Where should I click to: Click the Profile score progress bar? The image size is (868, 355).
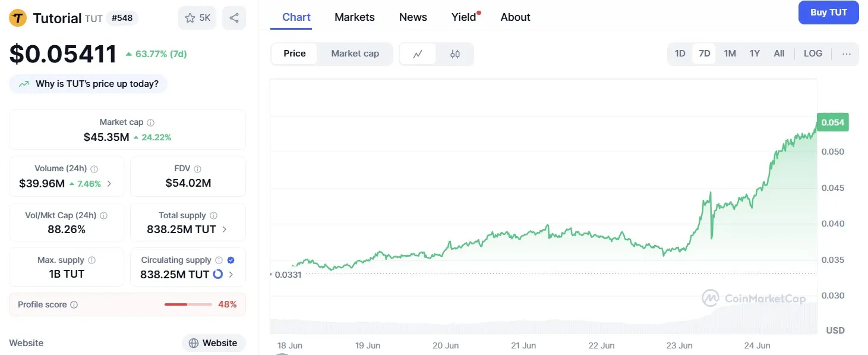coord(188,304)
